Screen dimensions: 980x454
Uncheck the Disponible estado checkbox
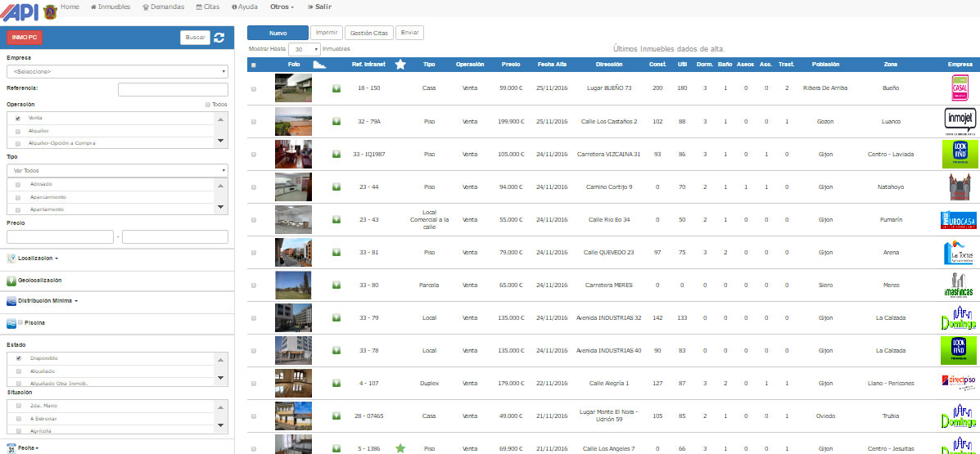pos(18,358)
